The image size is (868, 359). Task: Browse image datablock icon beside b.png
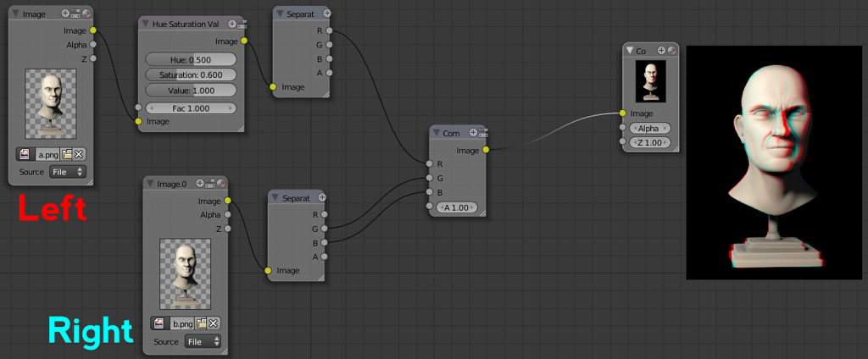(159, 323)
